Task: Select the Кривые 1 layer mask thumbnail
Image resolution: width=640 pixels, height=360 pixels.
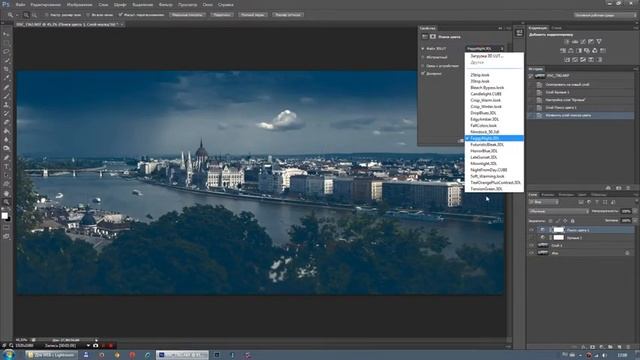Action: (x=558, y=238)
